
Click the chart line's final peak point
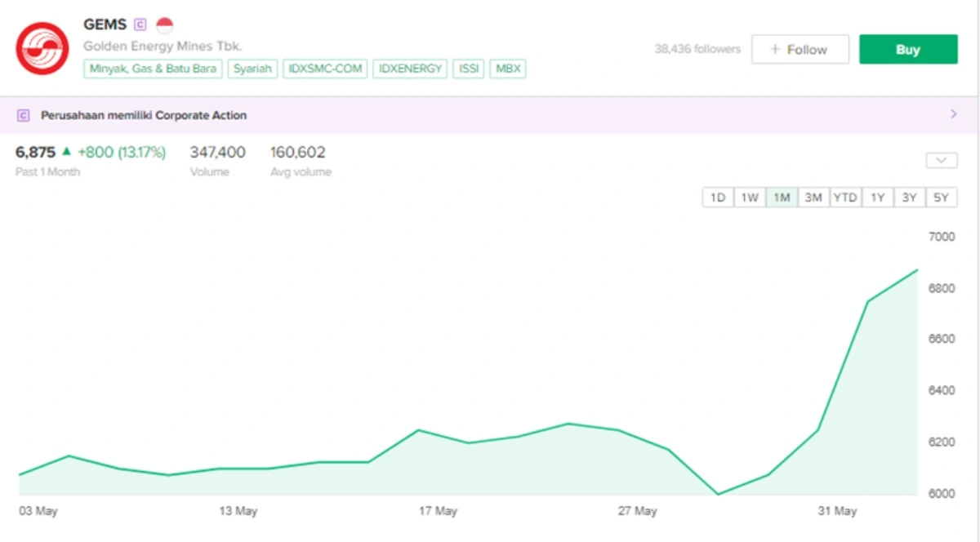[x=917, y=270]
